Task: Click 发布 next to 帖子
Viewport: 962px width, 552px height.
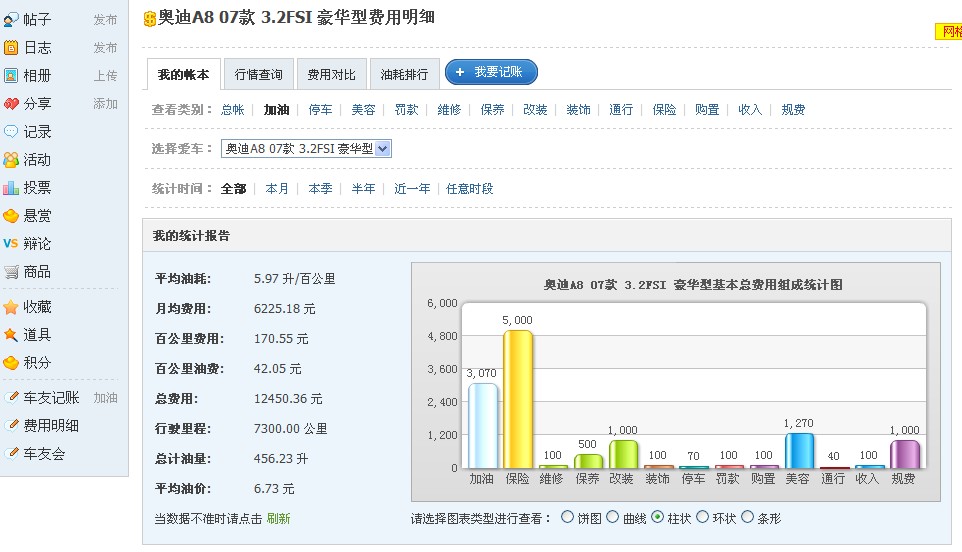Action: (105, 20)
